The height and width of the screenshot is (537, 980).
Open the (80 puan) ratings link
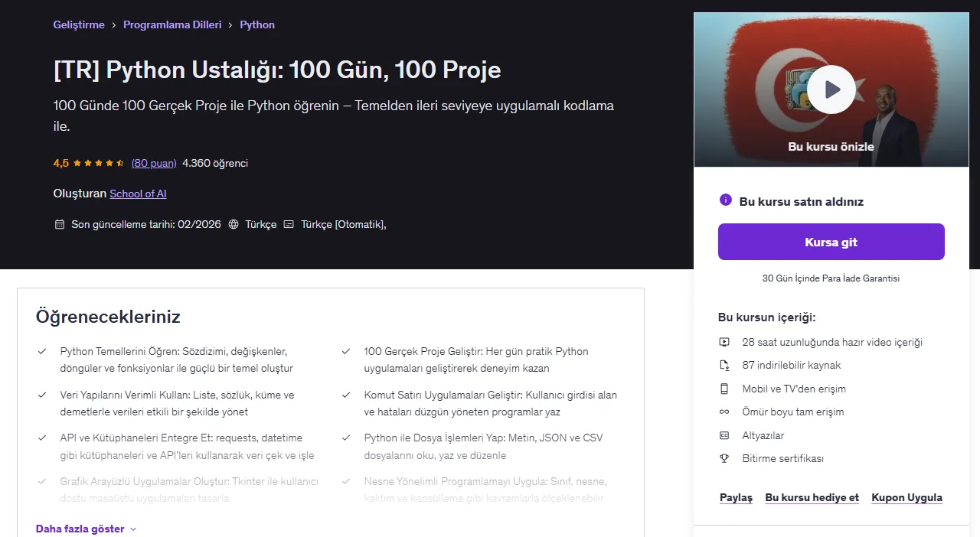pyautogui.click(x=154, y=163)
